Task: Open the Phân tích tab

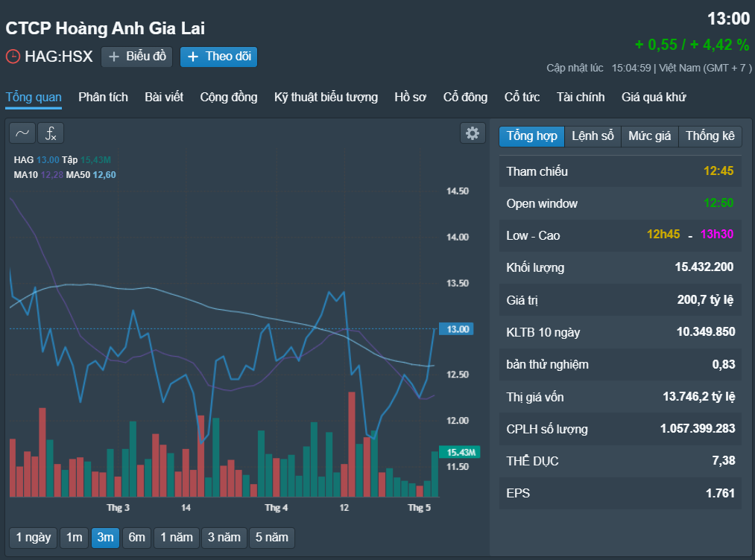Action: click(103, 98)
